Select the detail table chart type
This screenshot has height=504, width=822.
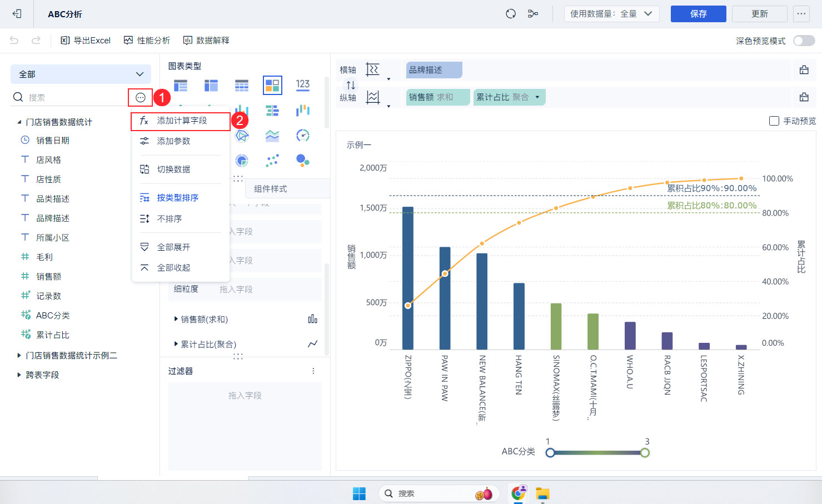tap(242, 86)
